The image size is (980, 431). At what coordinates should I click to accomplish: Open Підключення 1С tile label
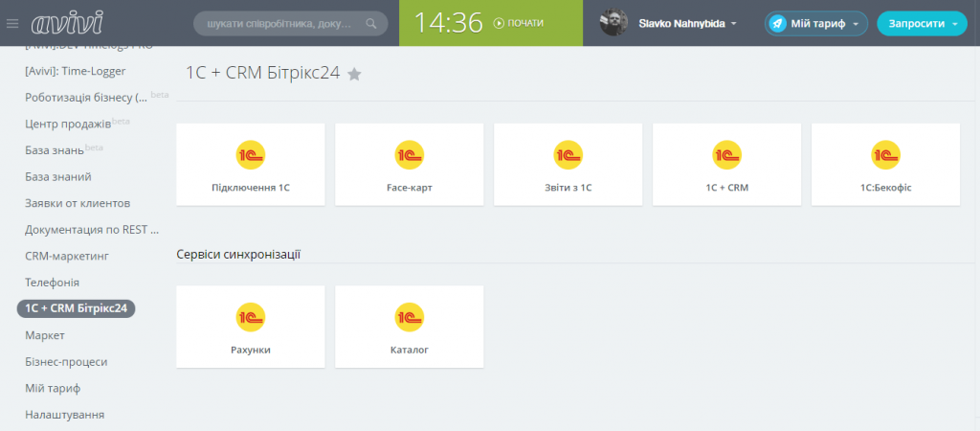click(x=251, y=188)
